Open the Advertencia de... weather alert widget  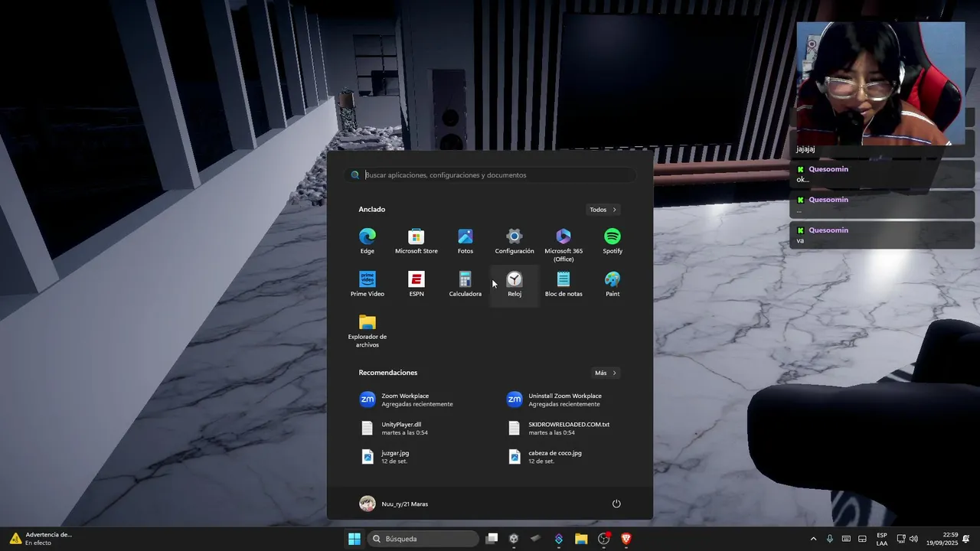41,539
